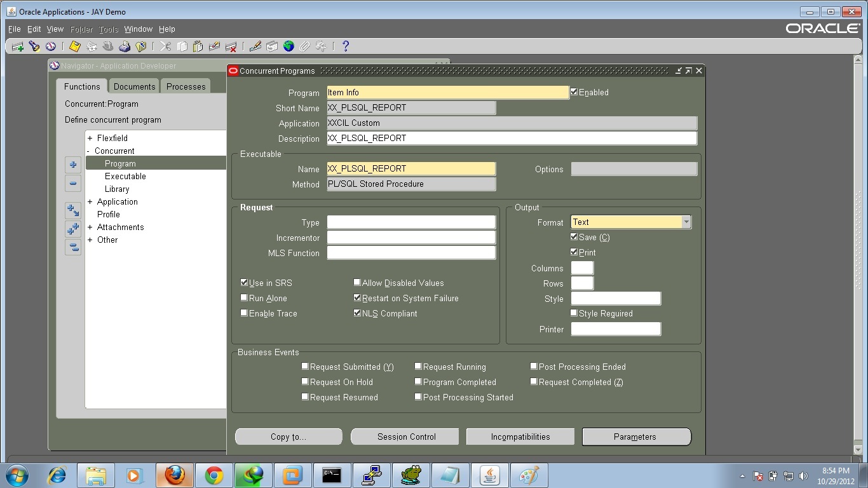Select Executable in the Navigator tree

pos(125,177)
